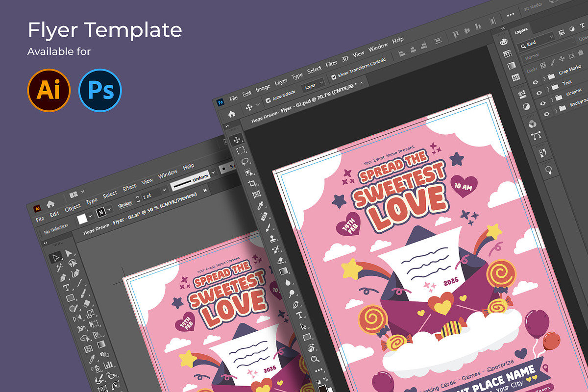The width and height of the screenshot is (588, 392).
Task: Open Photoshop Layer menu
Action: click(281, 81)
